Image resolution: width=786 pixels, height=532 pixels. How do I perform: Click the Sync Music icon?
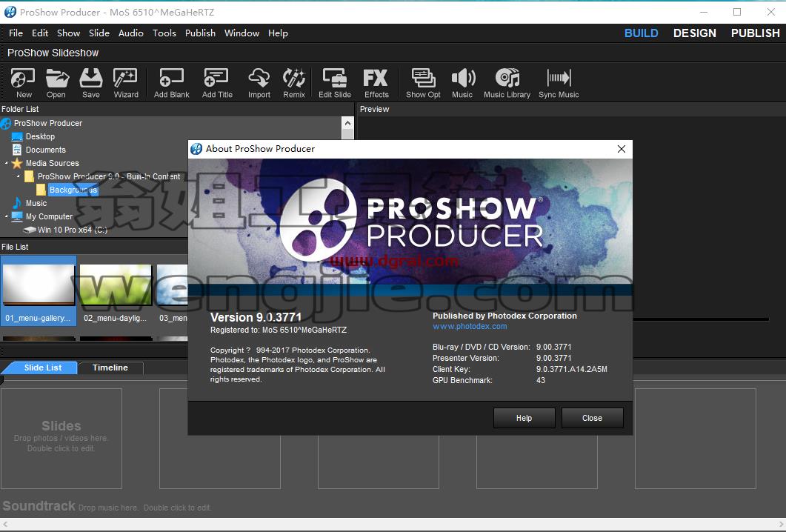click(559, 83)
